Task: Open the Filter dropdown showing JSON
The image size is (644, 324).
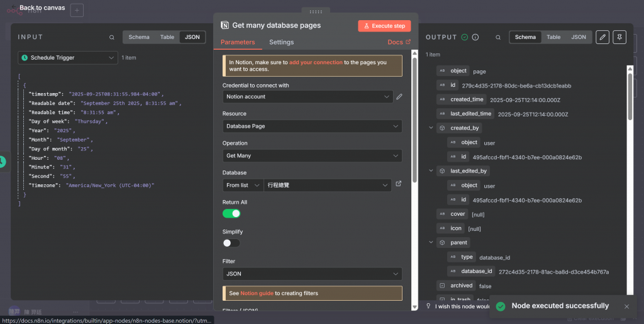Action: (312, 274)
